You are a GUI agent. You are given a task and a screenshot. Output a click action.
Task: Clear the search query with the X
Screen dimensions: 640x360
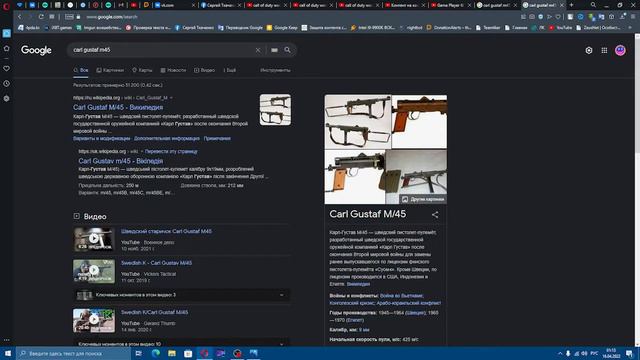coord(258,50)
